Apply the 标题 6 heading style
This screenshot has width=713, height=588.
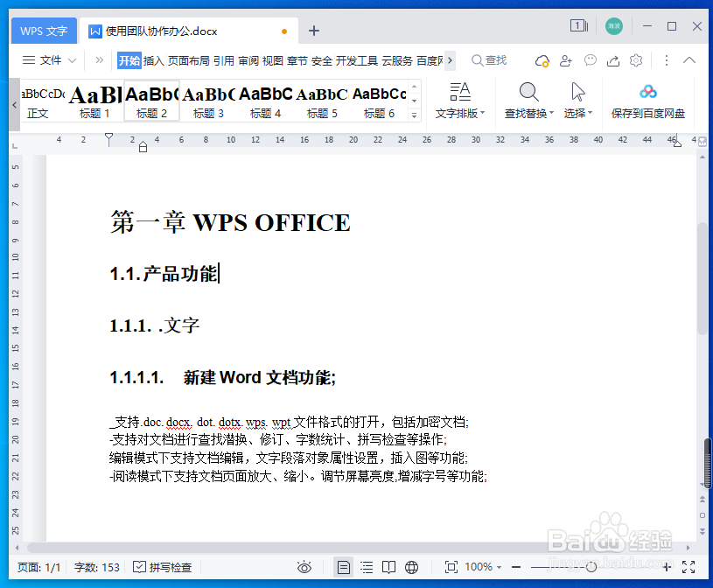[379, 101]
